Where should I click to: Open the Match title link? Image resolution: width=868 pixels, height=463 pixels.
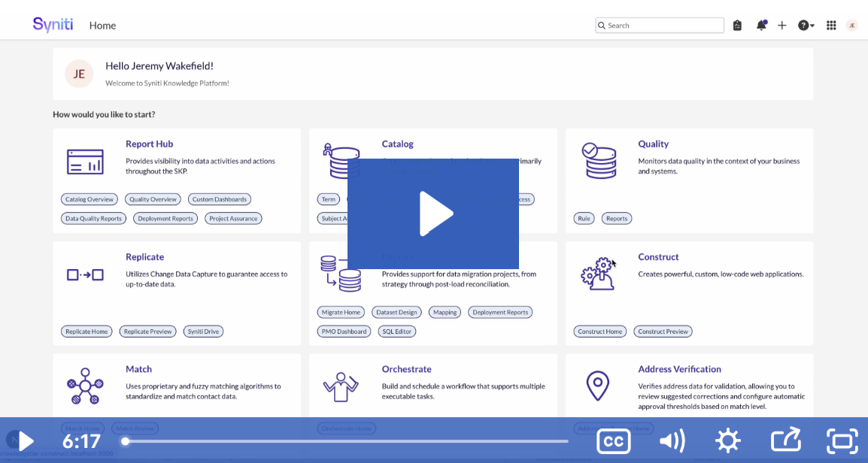click(138, 369)
